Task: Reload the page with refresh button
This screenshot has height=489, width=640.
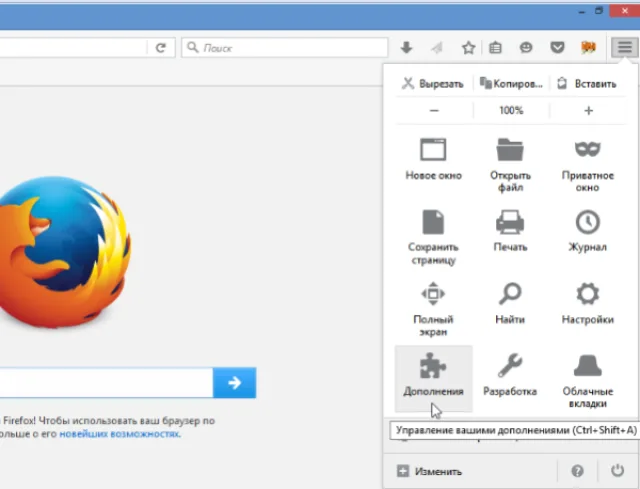Action: [x=161, y=48]
